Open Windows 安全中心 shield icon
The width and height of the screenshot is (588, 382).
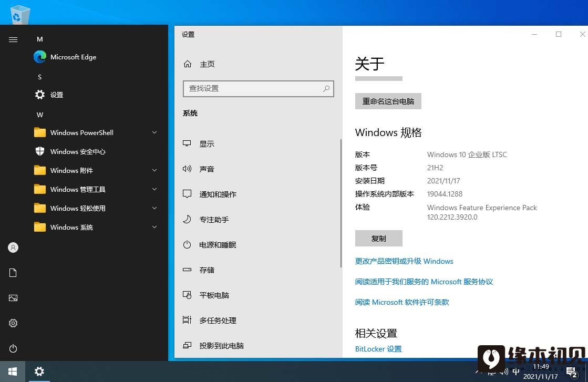[x=40, y=151]
